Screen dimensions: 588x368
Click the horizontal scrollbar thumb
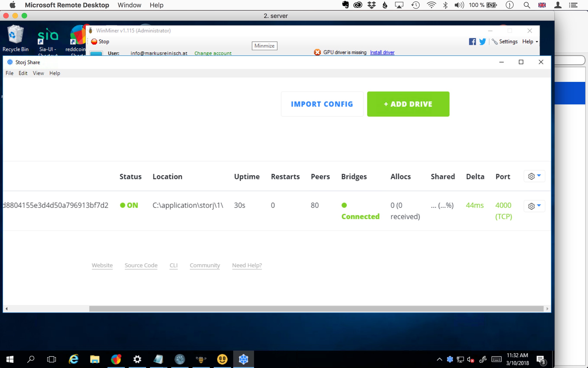[x=316, y=309]
